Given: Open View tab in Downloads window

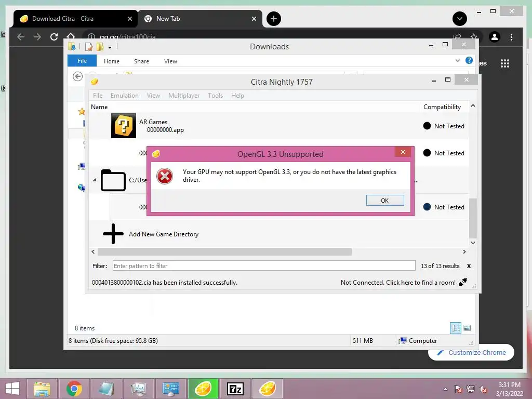Looking at the screenshot, I should [170, 61].
